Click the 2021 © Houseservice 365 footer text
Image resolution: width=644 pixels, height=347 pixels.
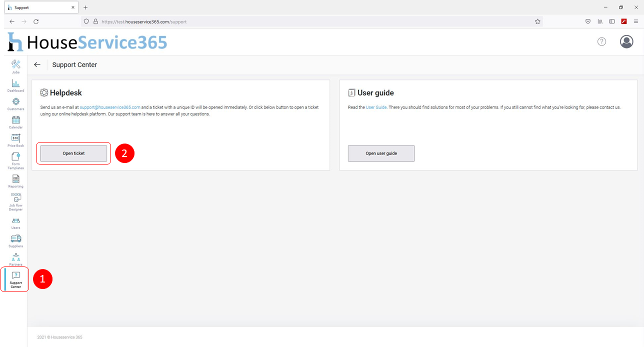pyautogui.click(x=60, y=337)
